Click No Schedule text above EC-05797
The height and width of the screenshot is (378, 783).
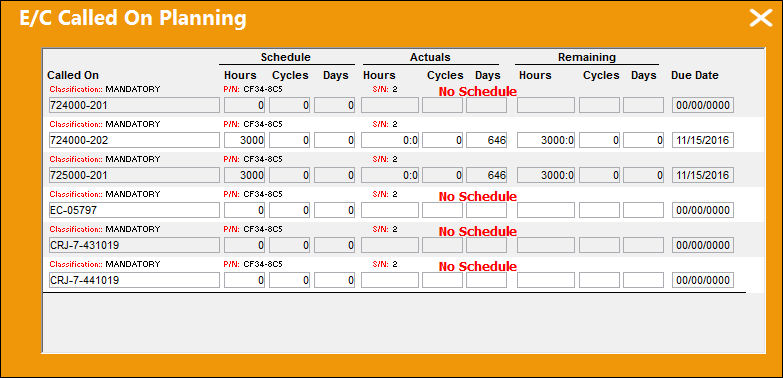[x=477, y=196]
